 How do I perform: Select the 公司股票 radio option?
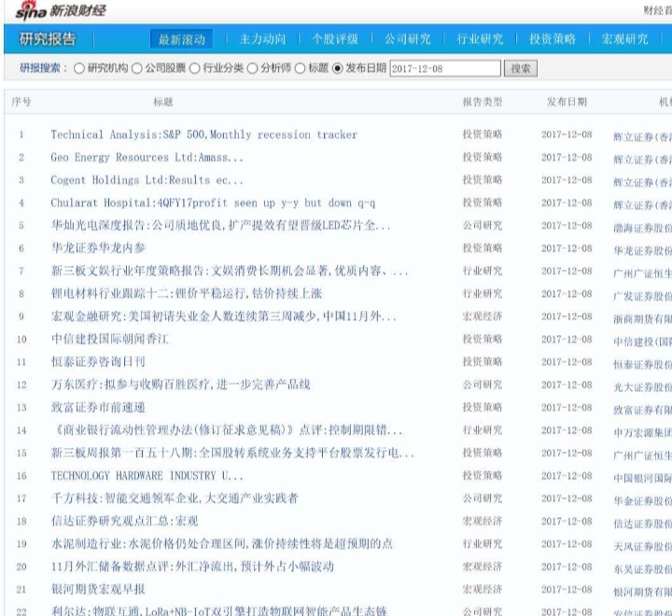[136, 69]
